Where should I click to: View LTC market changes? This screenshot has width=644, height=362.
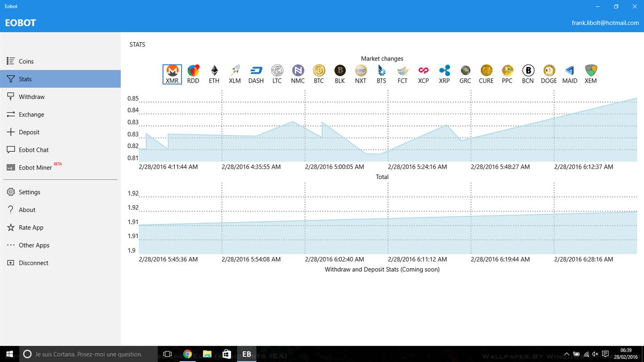click(x=277, y=74)
